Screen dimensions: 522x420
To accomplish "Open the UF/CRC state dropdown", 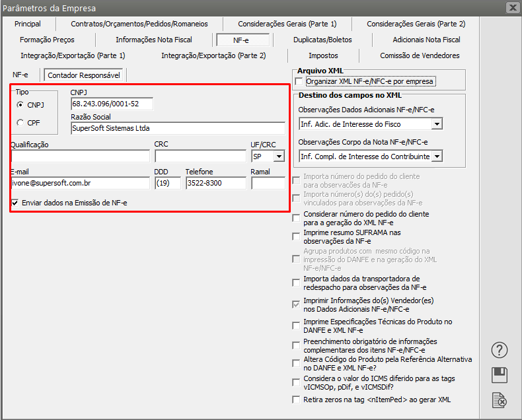I will click(279, 157).
